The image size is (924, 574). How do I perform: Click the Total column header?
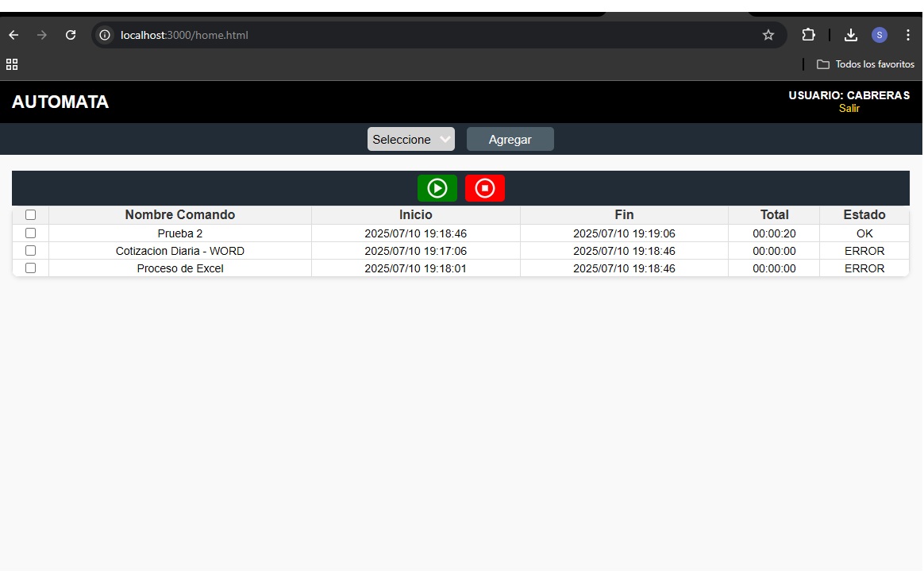point(774,215)
